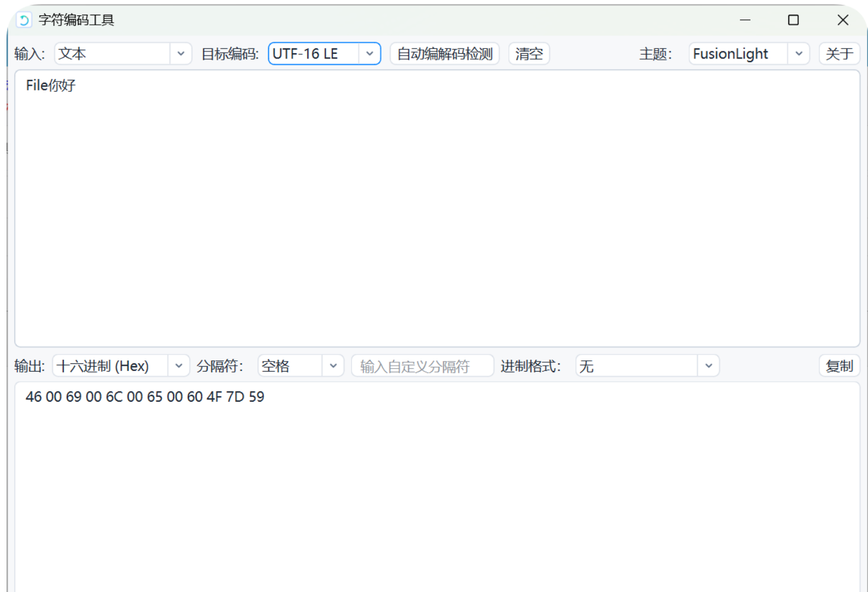The height and width of the screenshot is (592, 868).
Task: Expand the UTF-16 LE target encoding dropdown
Action: pos(324,54)
